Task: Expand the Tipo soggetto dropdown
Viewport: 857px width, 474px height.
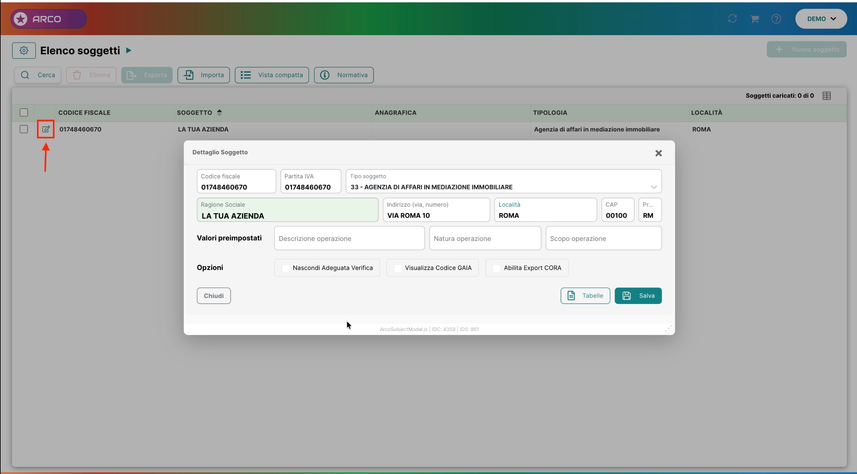Action: (653, 187)
